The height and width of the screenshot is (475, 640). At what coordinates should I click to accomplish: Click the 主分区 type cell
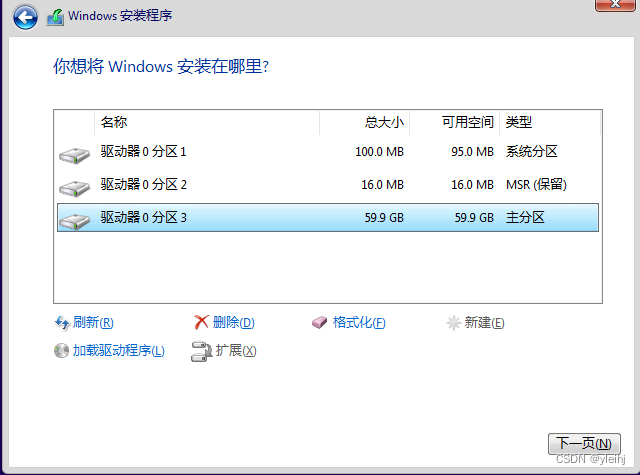pyautogui.click(x=525, y=218)
